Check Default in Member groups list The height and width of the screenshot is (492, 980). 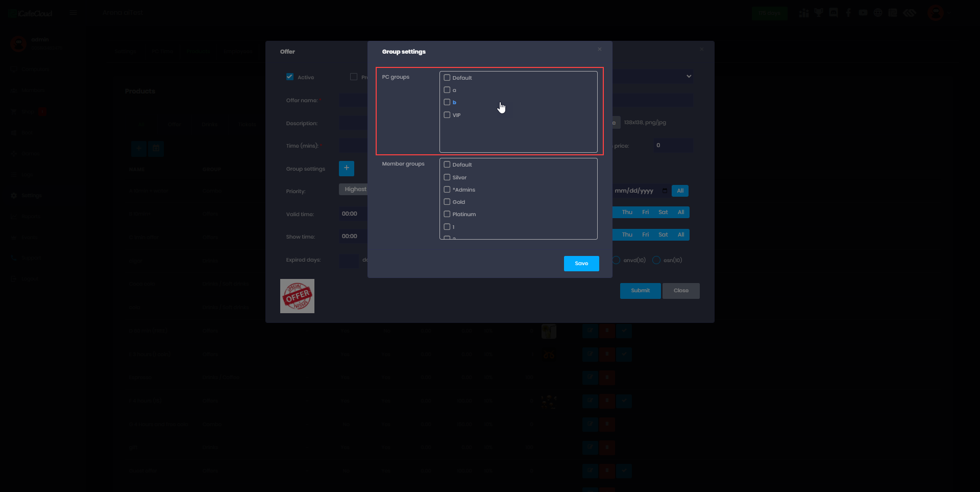pyautogui.click(x=447, y=165)
